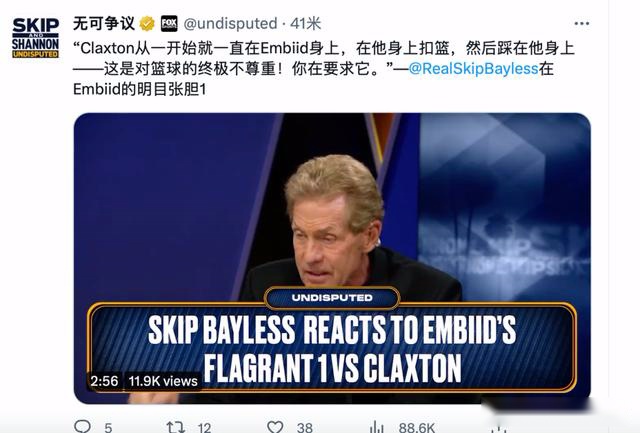Click the gold verified checkmark badge

coord(147,24)
